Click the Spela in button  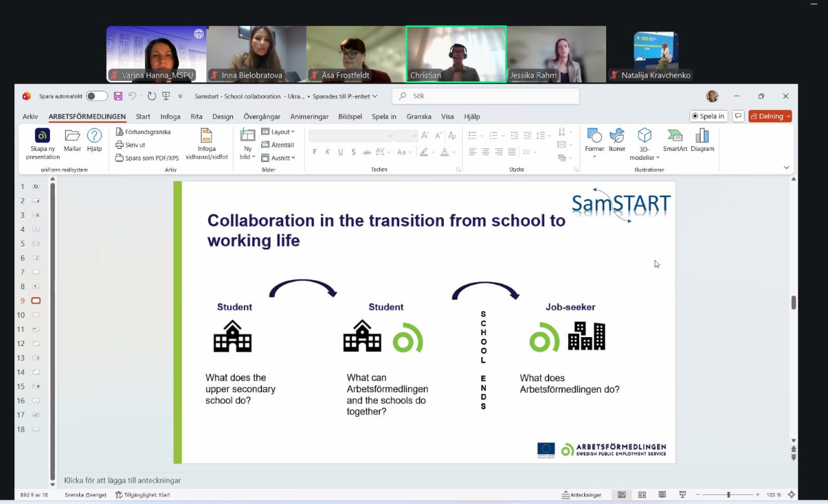click(709, 116)
